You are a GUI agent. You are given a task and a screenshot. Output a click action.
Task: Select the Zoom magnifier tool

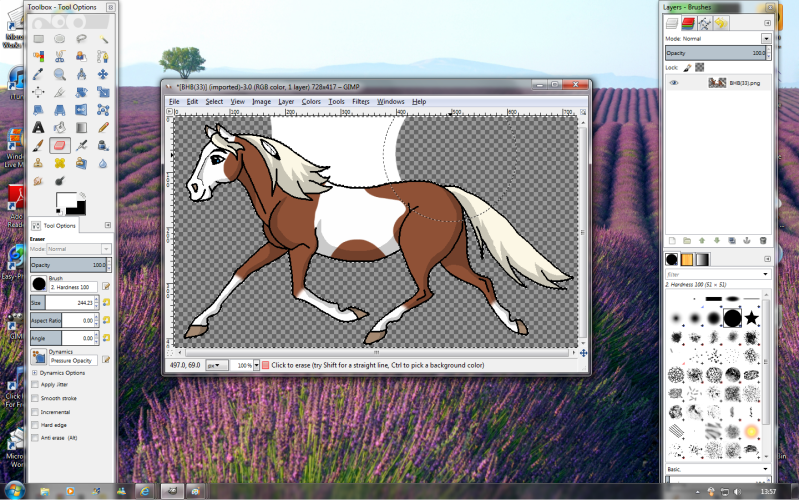60,74
